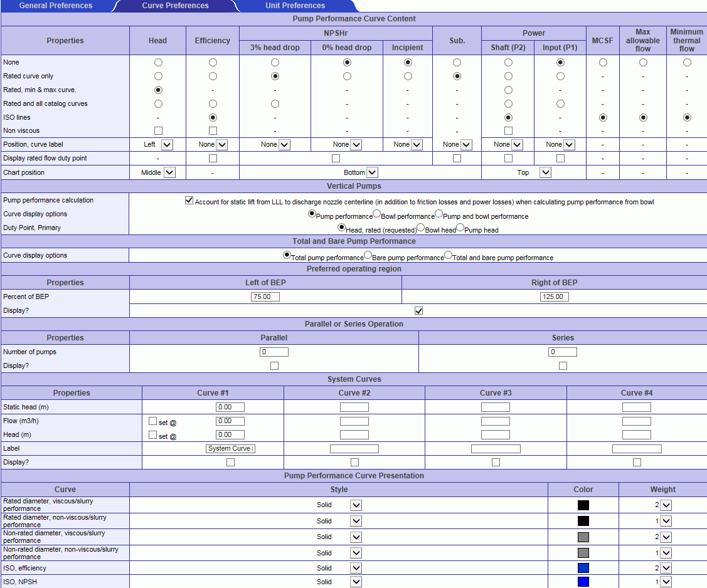Select None for the Head curve

click(x=158, y=62)
